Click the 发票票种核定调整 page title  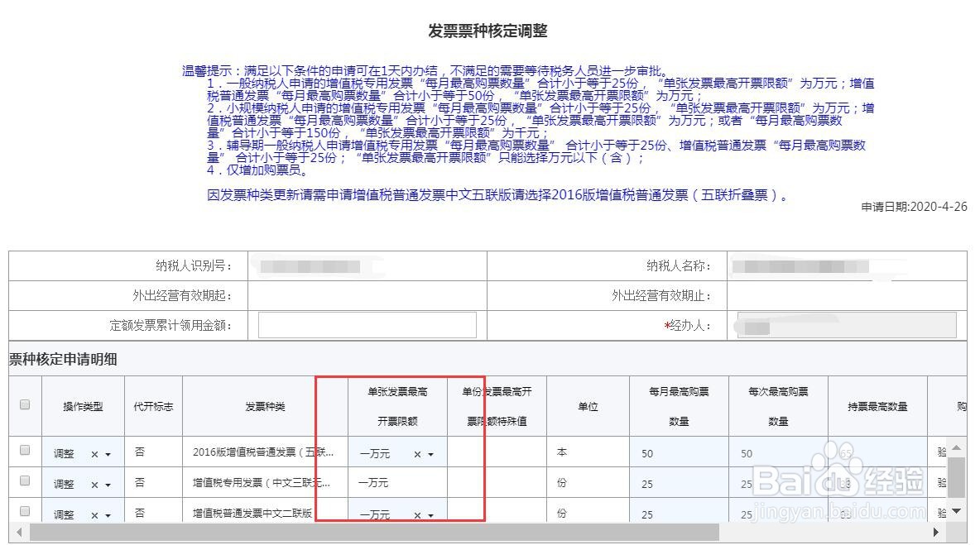[488, 31]
